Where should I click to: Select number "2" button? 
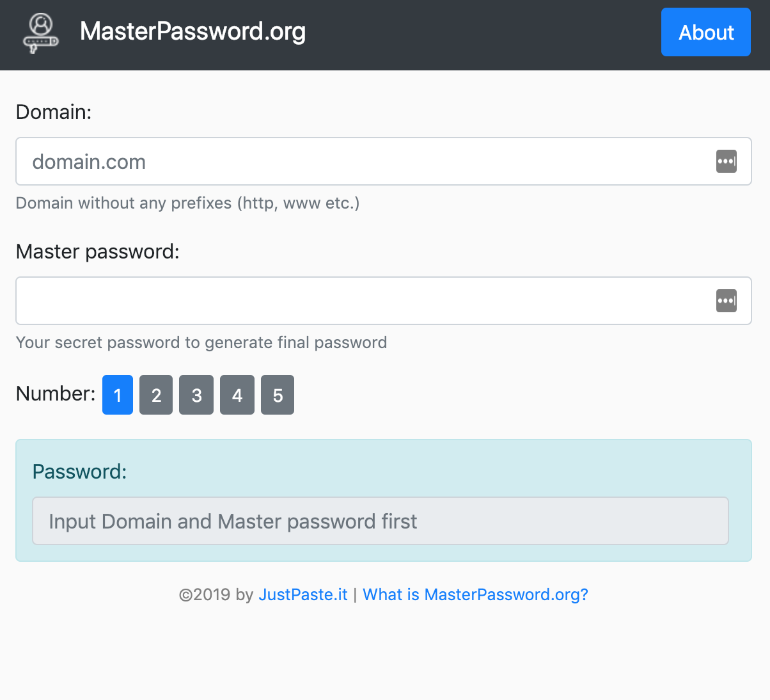(156, 395)
